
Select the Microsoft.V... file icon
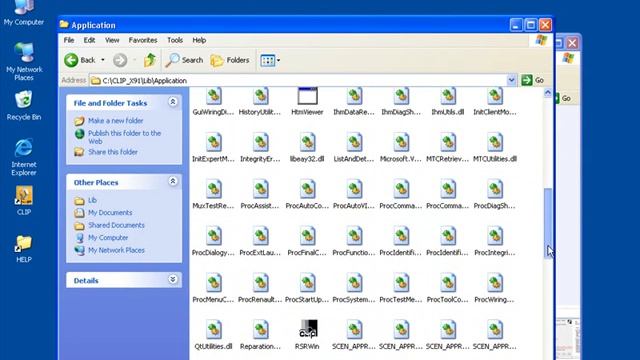401,142
